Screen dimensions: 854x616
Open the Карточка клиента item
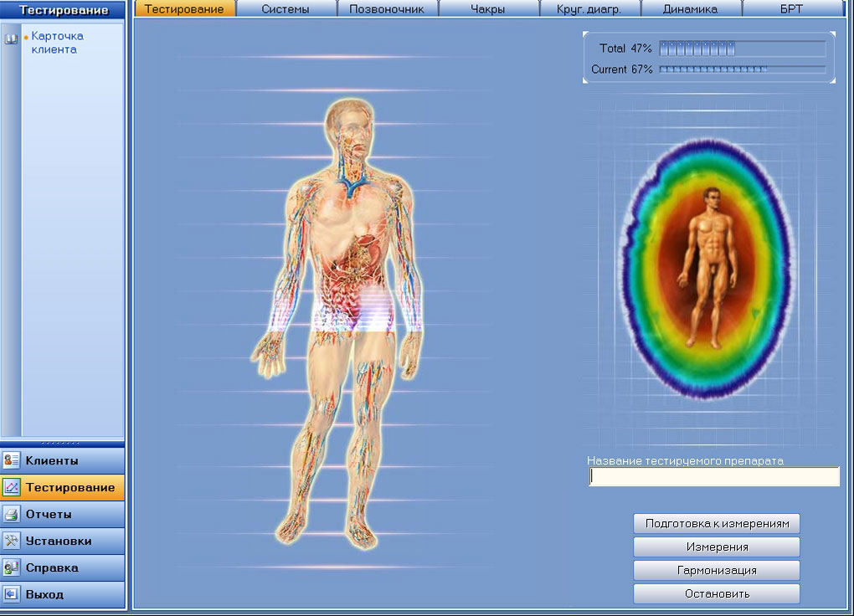point(57,43)
